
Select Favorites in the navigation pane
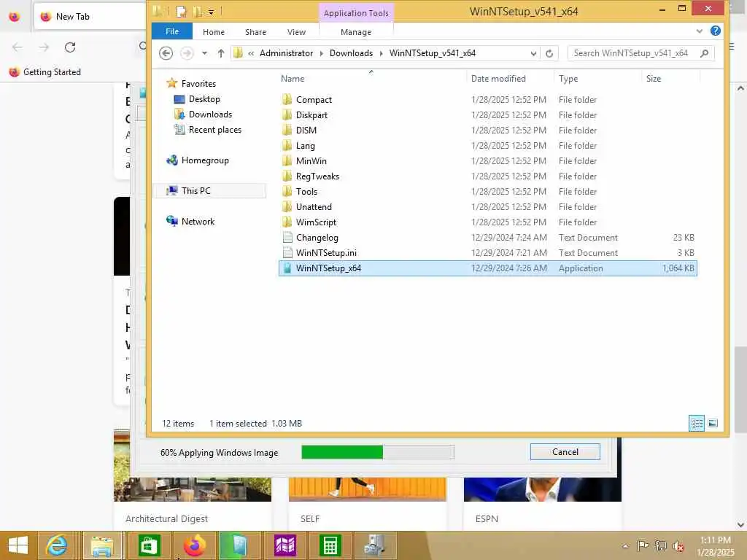tap(198, 83)
